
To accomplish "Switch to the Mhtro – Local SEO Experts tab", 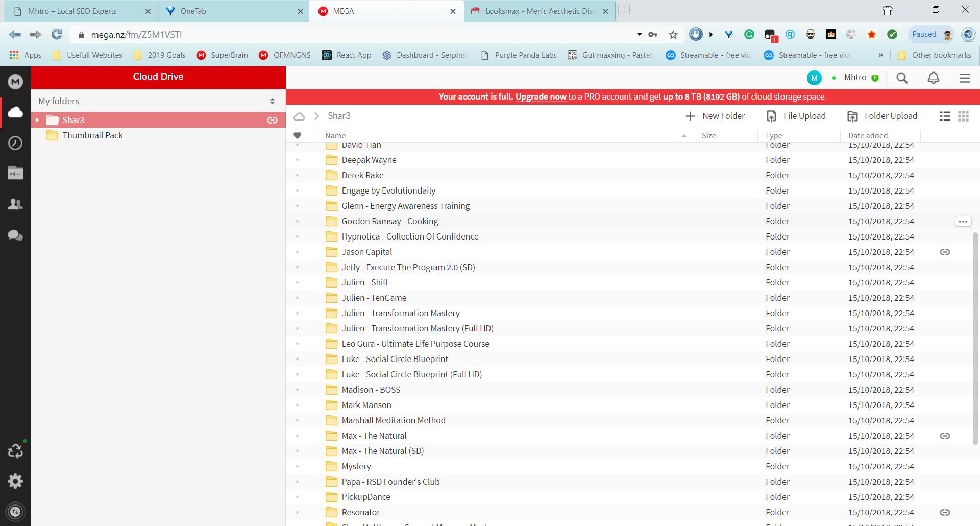I will [x=82, y=11].
